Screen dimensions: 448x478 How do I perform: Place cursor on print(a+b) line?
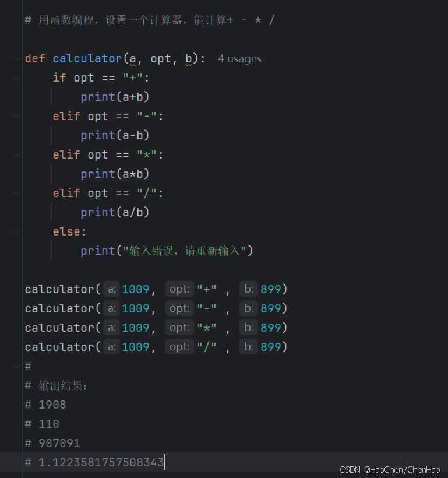[115, 97]
